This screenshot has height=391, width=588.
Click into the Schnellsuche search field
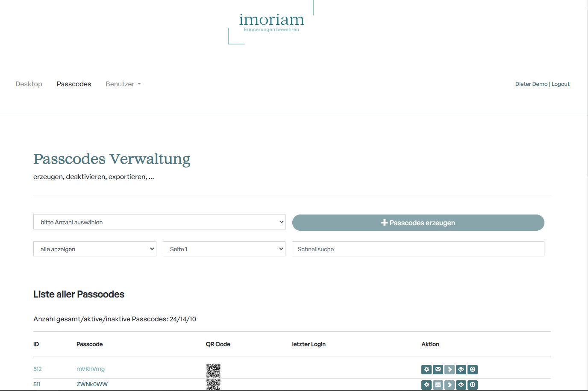[x=417, y=249]
